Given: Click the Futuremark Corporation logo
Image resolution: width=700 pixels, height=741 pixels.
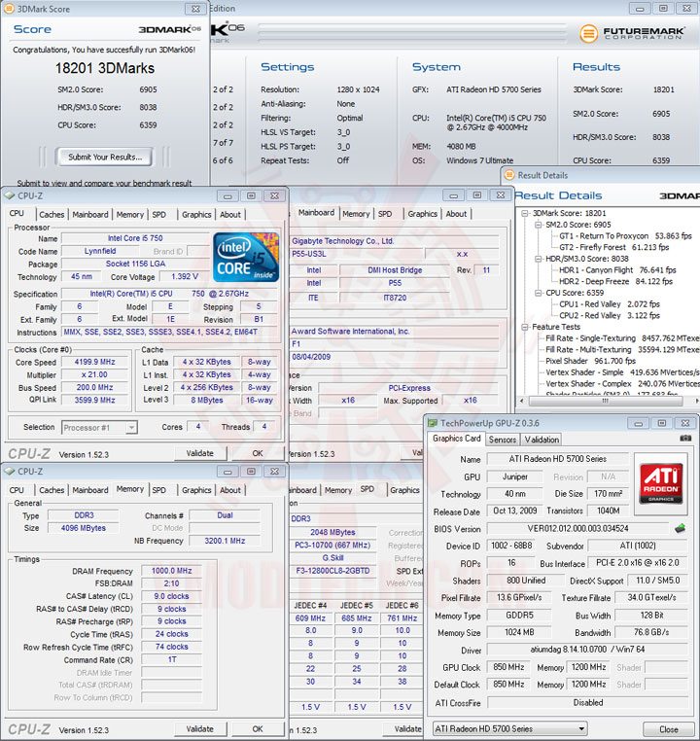Looking at the screenshot, I should pyautogui.click(x=631, y=33).
